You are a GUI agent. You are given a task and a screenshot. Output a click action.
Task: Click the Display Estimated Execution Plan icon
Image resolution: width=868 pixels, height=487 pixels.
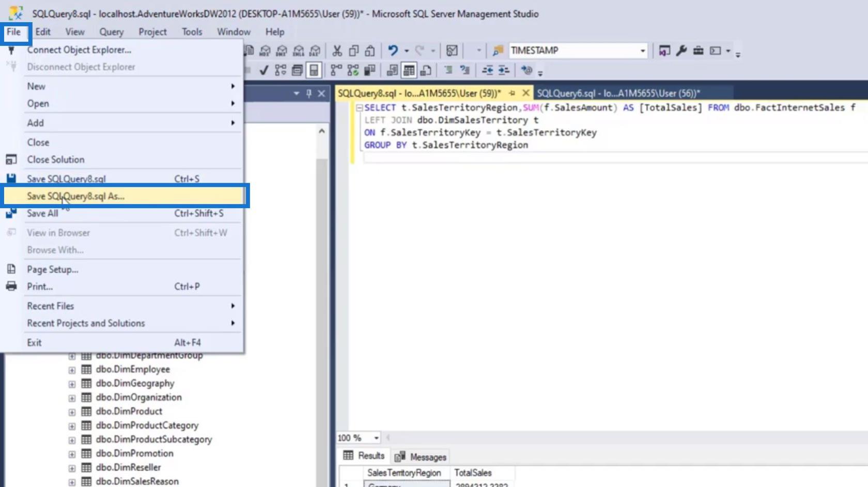coord(281,70)
